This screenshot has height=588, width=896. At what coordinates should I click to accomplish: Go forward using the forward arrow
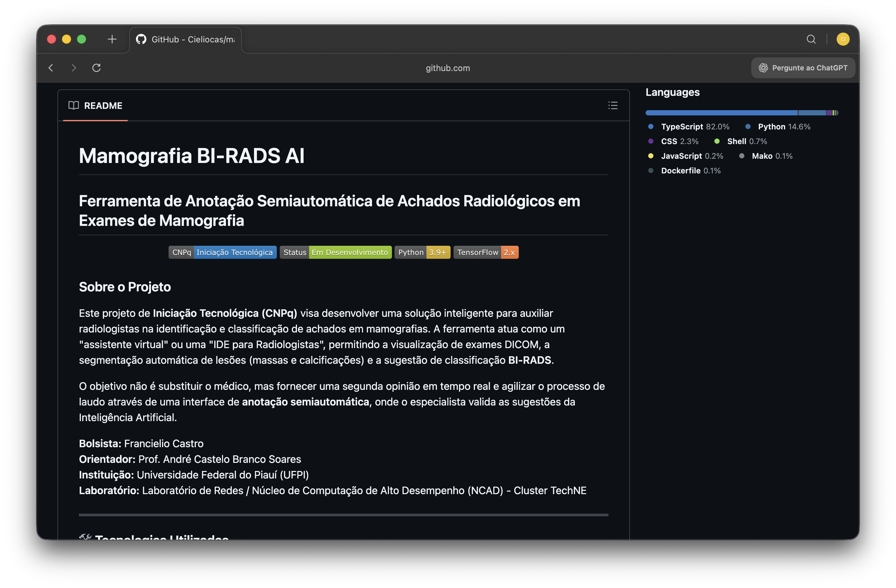[x=73, y=68]
